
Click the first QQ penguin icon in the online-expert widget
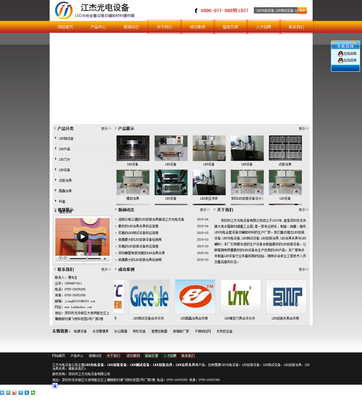tap(340, 54)
